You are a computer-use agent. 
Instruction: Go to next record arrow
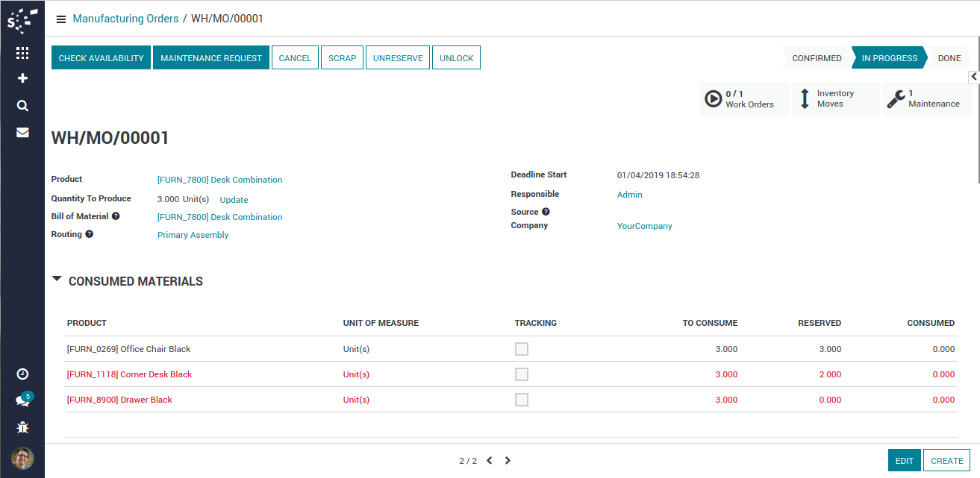point(508,461)
